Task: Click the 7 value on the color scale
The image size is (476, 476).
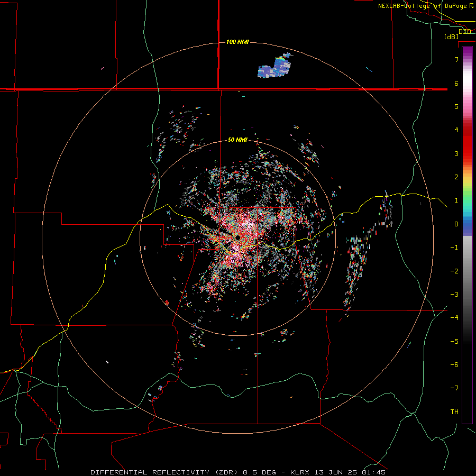Action: coord(456,59)
